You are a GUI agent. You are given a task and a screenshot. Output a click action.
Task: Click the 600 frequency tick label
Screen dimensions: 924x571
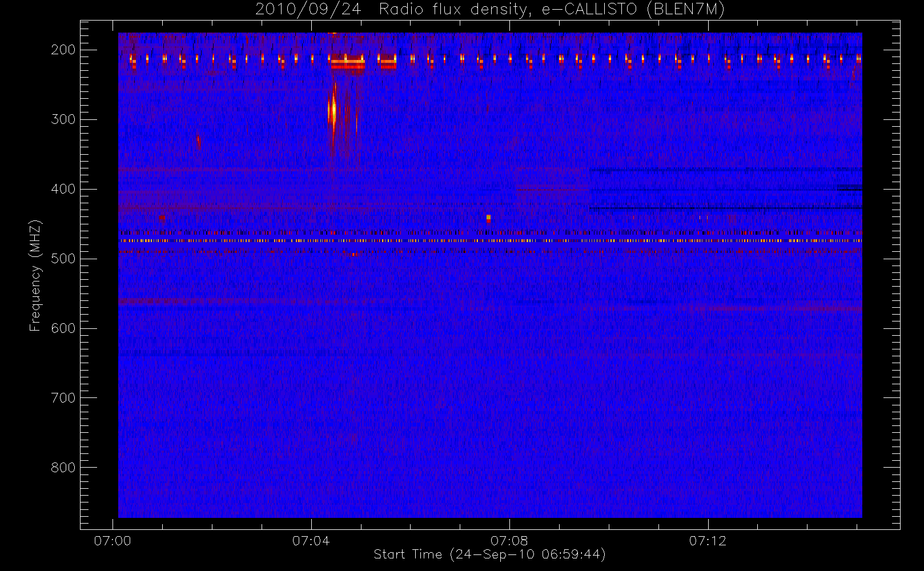[x=63, y=328]
